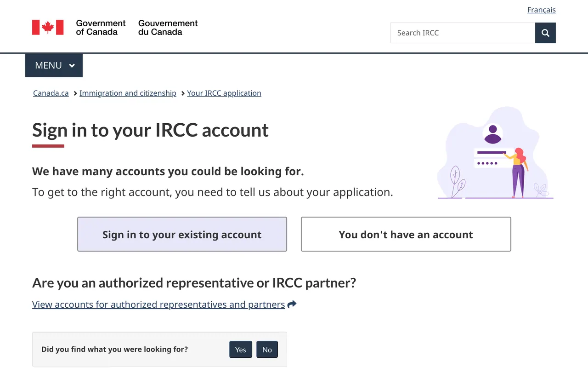Click 'Did you find what you were looking for?'
The height and width of the screenshot is (368, 588).
pos(114,349)
